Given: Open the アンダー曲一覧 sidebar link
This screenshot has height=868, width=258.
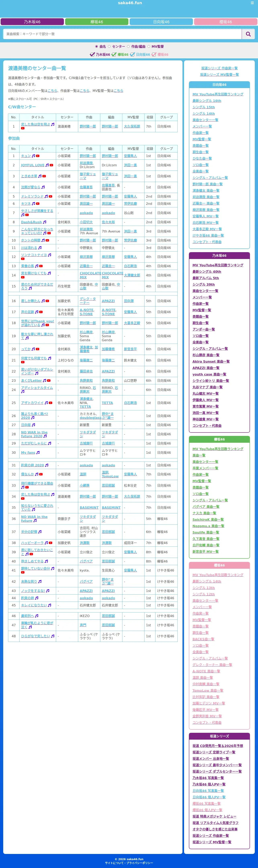Looking at the screenshot, I should (x=204, y=329).
